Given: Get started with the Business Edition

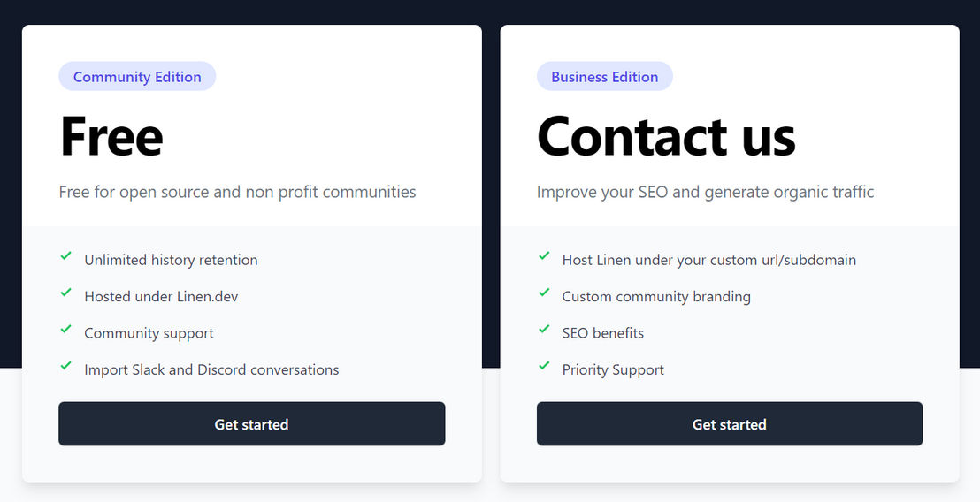Looking at the screenshot, I should click(x=730, y=424).
